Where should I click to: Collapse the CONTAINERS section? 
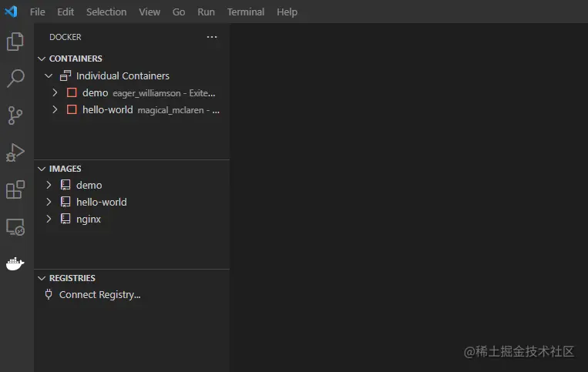(42, 59)
